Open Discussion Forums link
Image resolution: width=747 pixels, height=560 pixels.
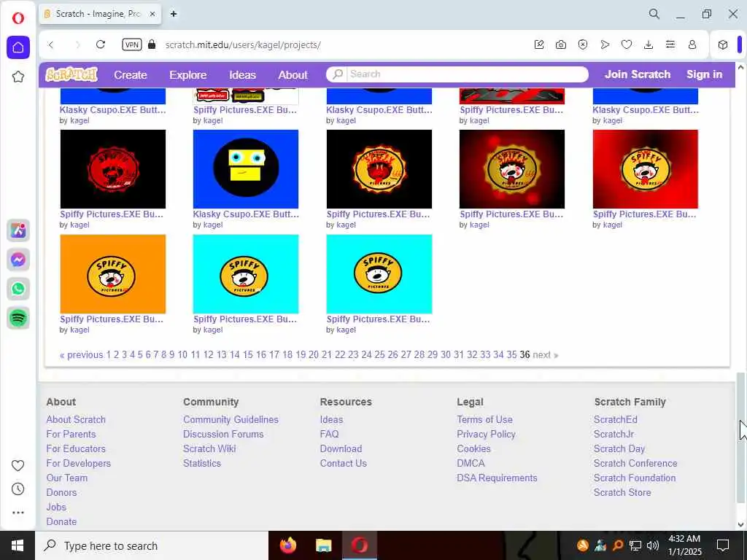[x=223, y=435]
